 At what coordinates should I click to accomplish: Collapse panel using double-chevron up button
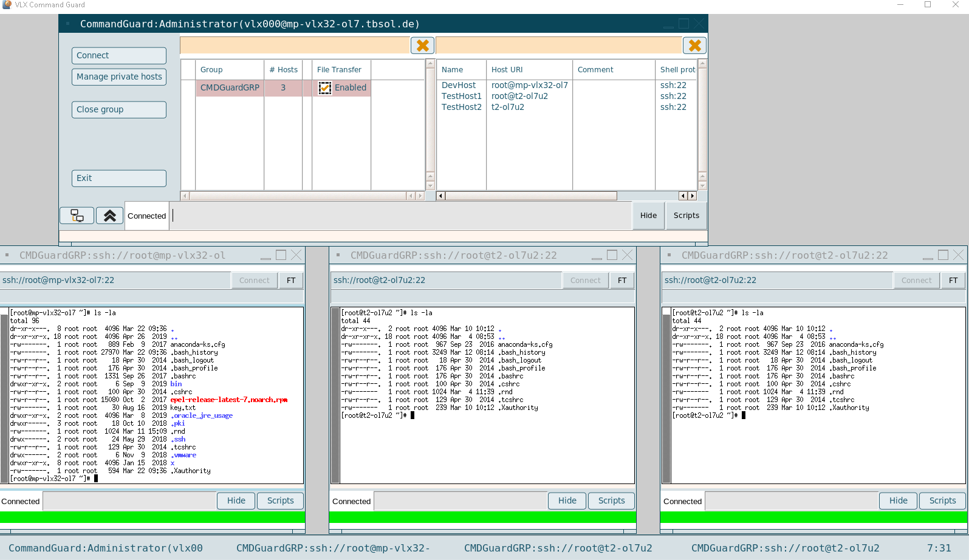click(x=109, y=216)
